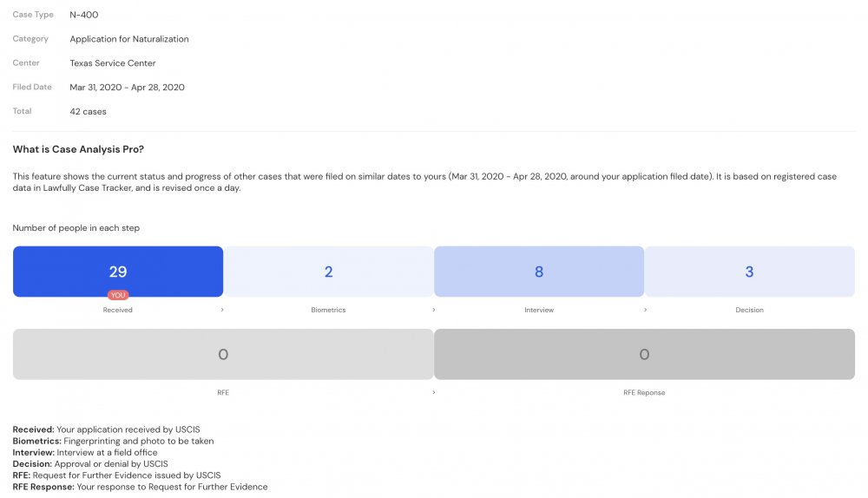The height and width of the screenshot is (498, 868).
Task: Select the Biometrics step box showing 2
Action: point(328,272)
